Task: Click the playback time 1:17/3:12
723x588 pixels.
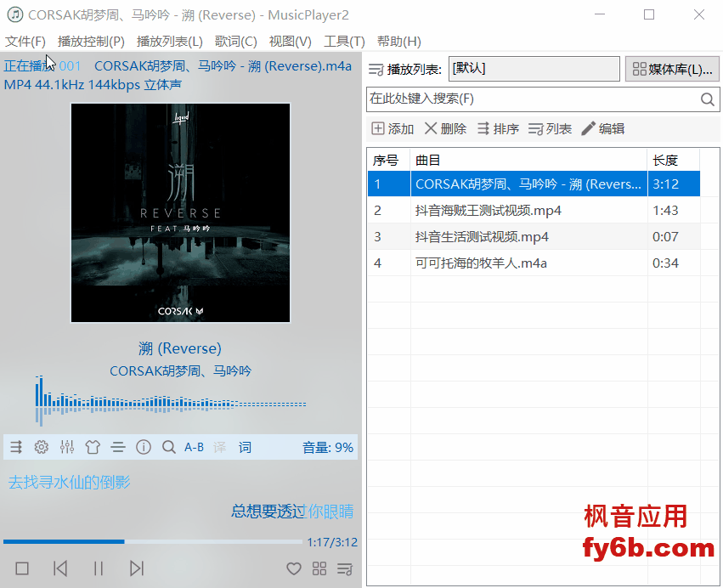Action: click(332, 542)
